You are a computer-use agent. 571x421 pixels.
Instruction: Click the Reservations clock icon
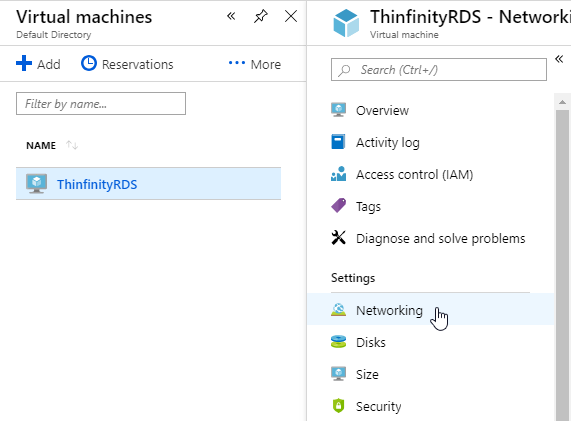point(89,63)
